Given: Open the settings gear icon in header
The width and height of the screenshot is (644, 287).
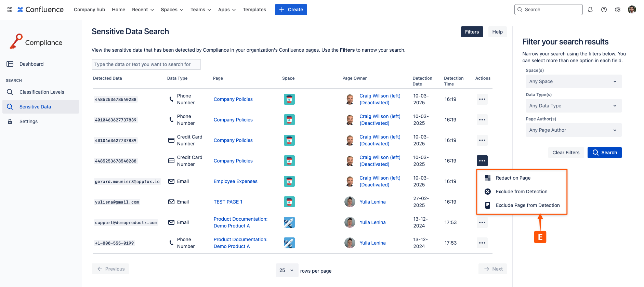Looking at the screenshot, I should (618, 10).
